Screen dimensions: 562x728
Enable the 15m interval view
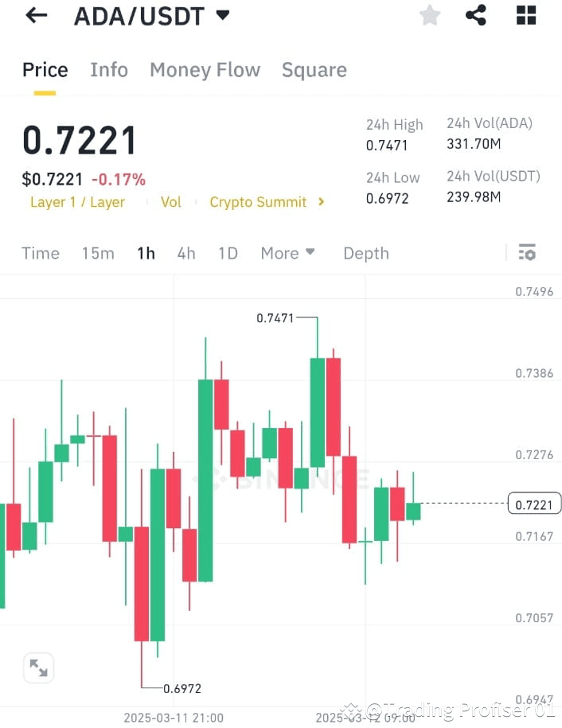pos(97,253)
